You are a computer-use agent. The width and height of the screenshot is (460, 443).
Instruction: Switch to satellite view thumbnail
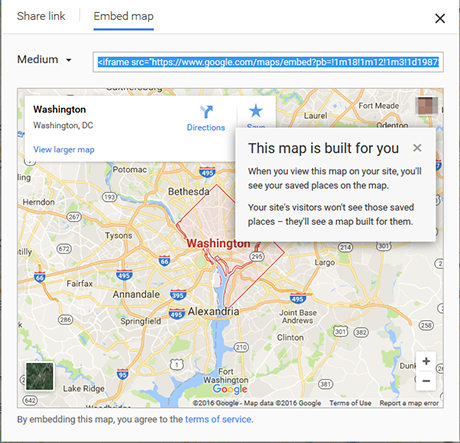coord(40,376)
